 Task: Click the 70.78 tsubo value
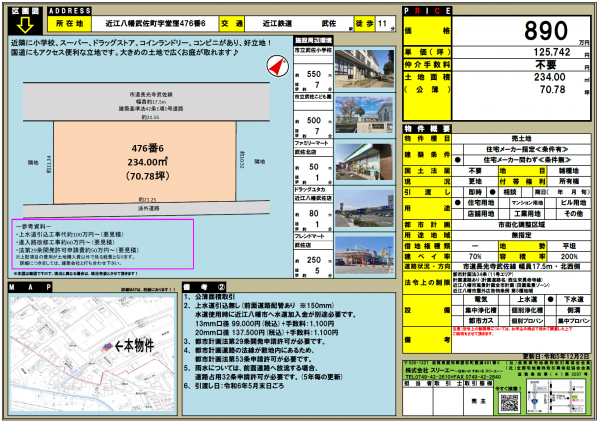point(552,90)
